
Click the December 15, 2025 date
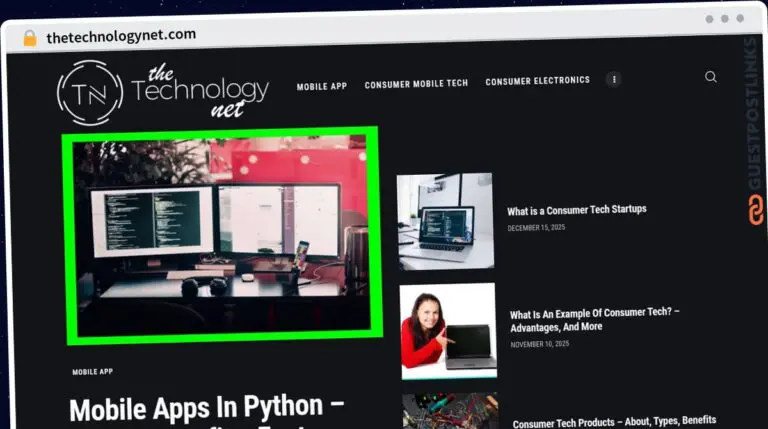tap(536, 228)
